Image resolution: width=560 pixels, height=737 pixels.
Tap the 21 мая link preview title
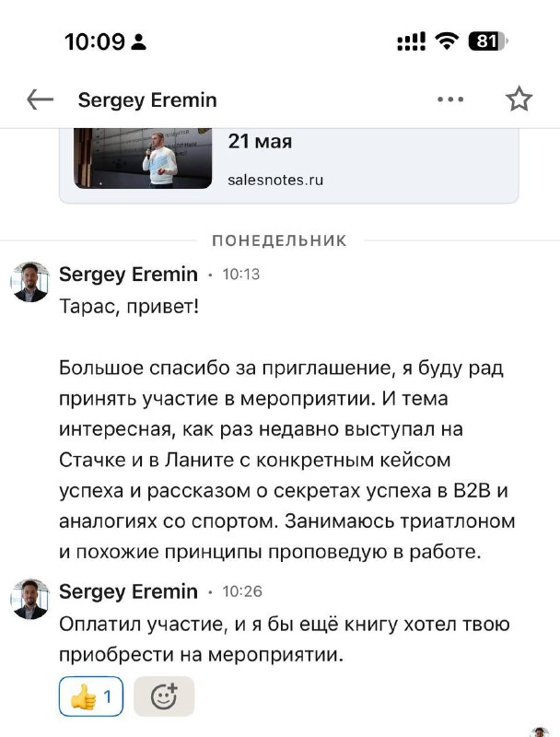260,141
